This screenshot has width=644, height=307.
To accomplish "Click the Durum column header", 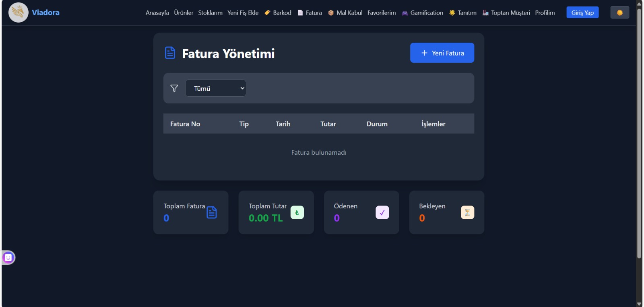I will pyautogui.click(x=377, y=124).
